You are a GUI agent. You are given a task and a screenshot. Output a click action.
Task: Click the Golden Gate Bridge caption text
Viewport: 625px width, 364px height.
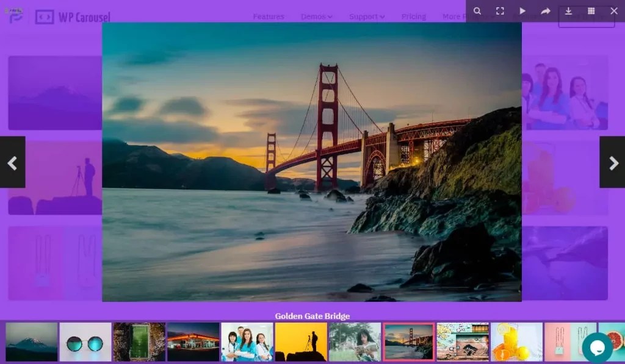click(312, 316)
